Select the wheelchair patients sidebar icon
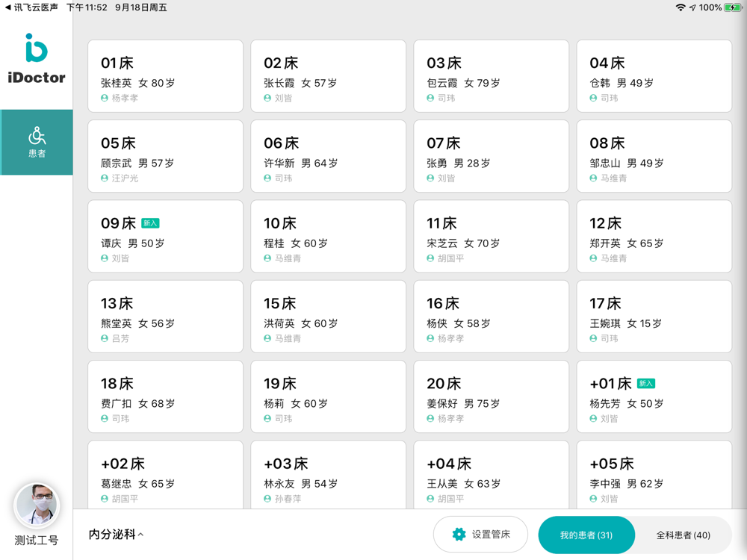Screen dimensions: 747x560 coord(37,136)
